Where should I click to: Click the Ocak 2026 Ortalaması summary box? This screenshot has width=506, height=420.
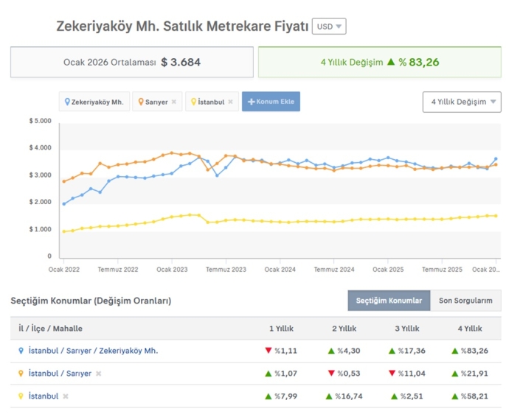(132, 62)
